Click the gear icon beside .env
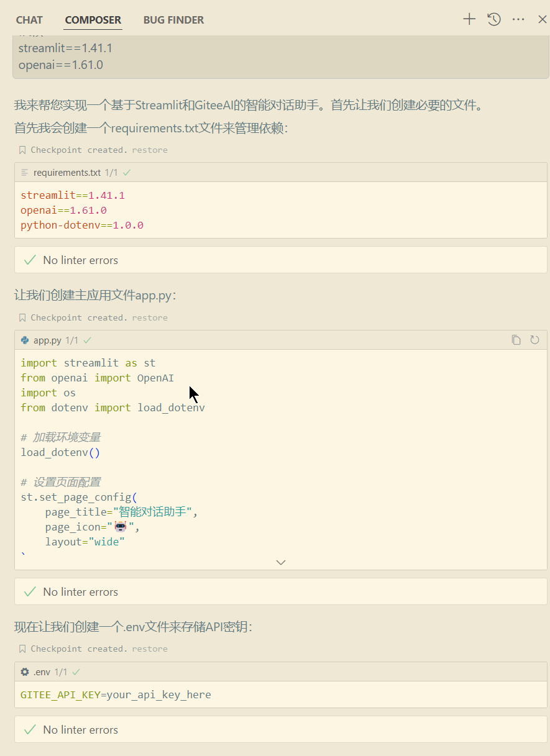 pyautogui.click(x=25, y=672)
